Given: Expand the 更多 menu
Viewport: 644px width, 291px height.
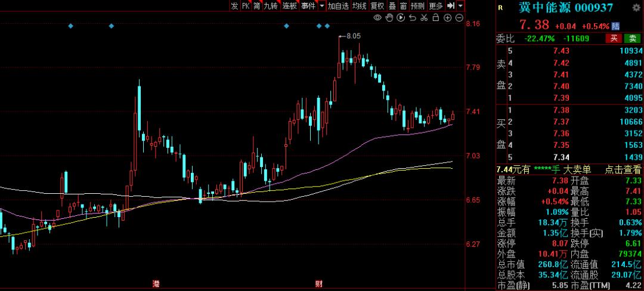Looking at the screenshot, I should 436,5.
